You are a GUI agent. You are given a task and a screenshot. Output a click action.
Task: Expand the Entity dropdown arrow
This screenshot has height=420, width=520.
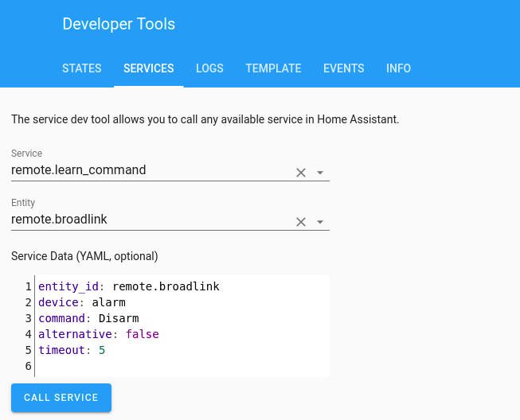click(x=320, y=222)
